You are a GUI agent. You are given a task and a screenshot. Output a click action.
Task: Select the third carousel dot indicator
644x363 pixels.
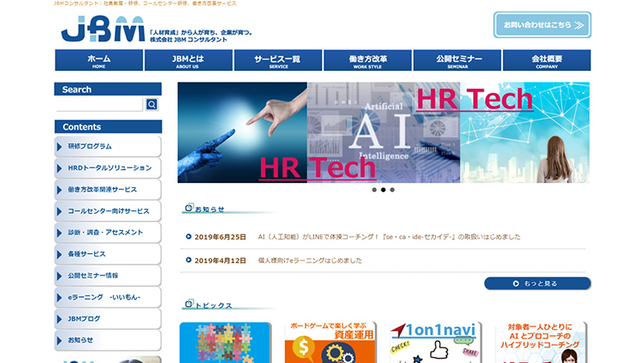coord(392,190)
